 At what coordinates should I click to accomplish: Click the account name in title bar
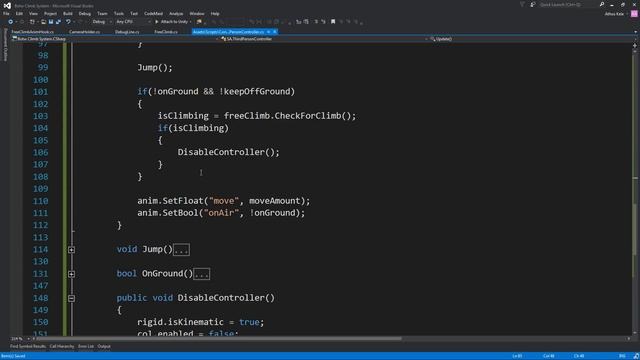614,14
